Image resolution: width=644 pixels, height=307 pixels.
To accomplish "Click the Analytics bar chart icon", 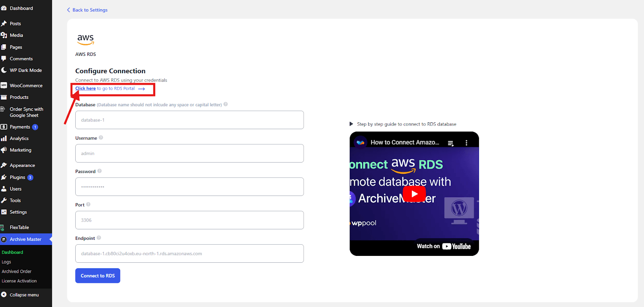I will tap(4, 138).
